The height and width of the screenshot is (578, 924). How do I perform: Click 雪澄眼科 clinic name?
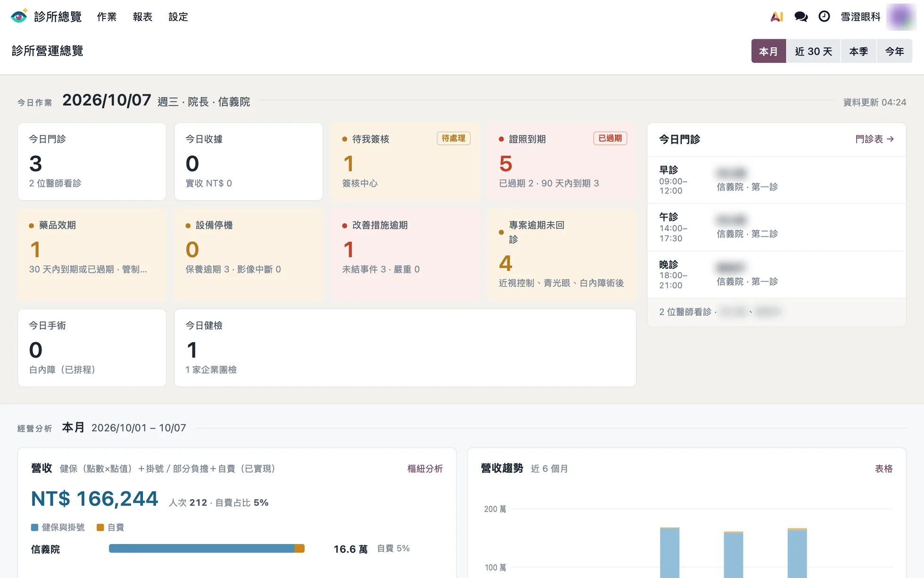860,17
